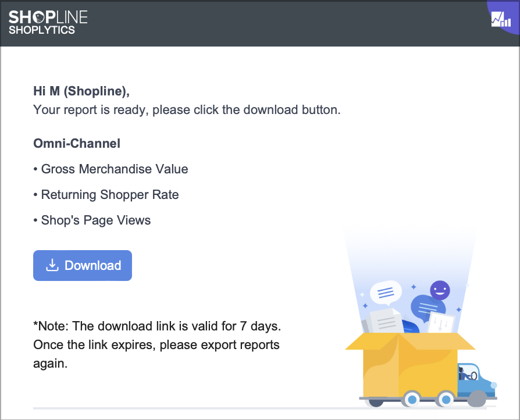Open the SHOPLINE Shoplytics logo
This screenshot has width=520, height=420.
(48, 22)
